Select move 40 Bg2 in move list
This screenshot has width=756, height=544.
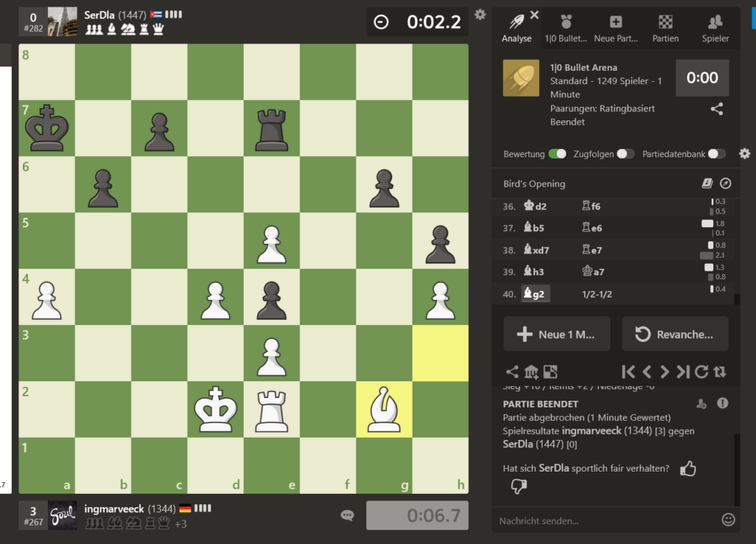click(535, 294)
